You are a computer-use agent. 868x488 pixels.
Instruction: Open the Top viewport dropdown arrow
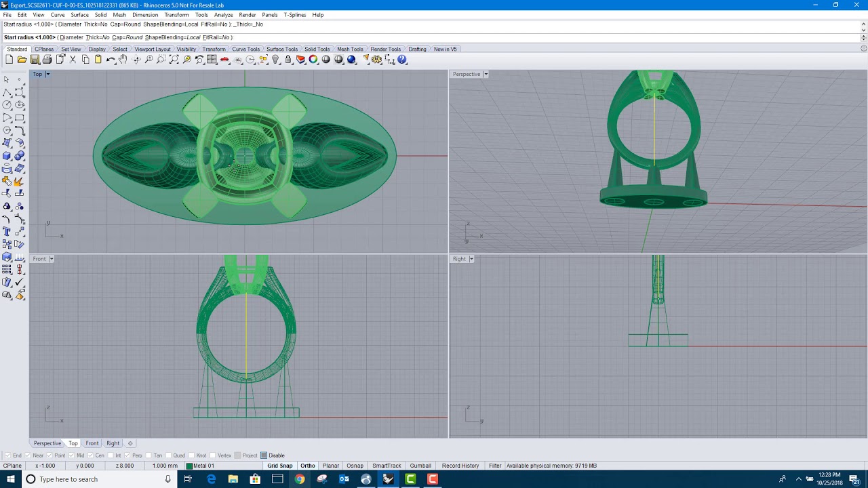pyautogui.click(x=47, y=74)
